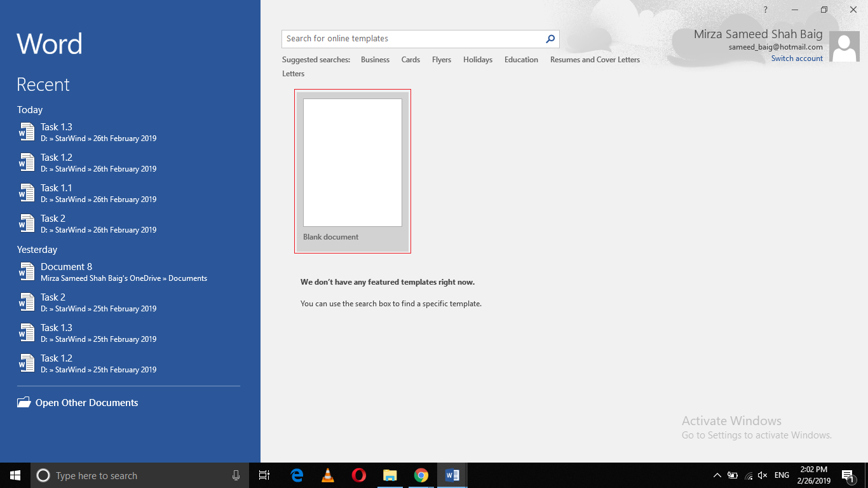Click the Word file icon beside yesterday's Task 1.3
This screenshot has width=868, height=488.
26,333
